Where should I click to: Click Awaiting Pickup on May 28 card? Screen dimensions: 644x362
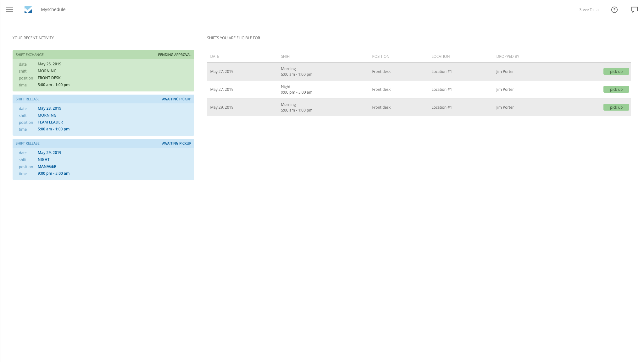(x=176, y=99)
